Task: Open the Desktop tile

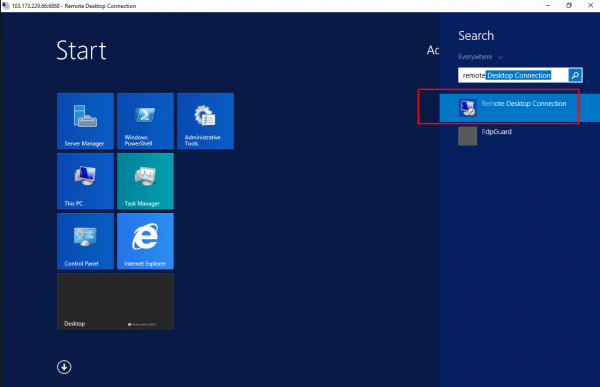Action: point(115,301)
